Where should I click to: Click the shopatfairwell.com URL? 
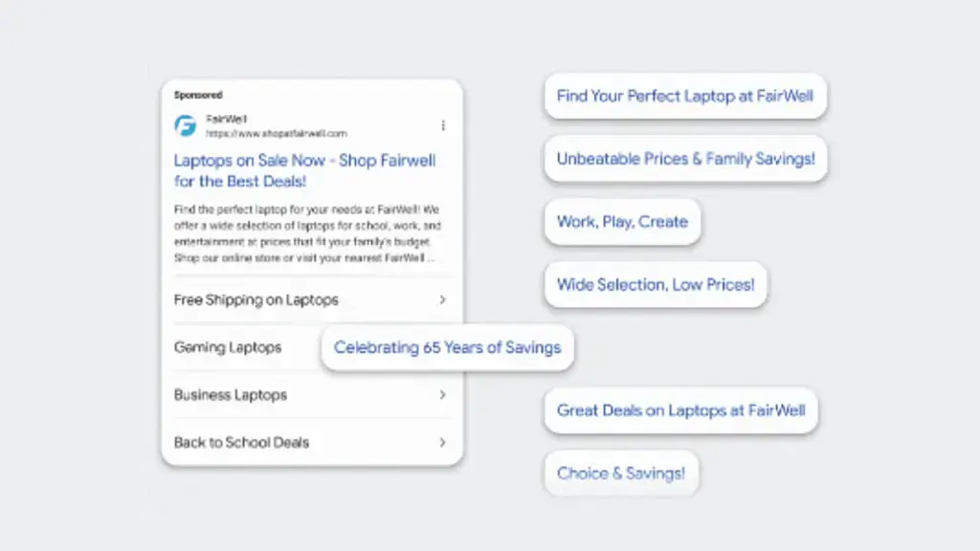[277, 134]
